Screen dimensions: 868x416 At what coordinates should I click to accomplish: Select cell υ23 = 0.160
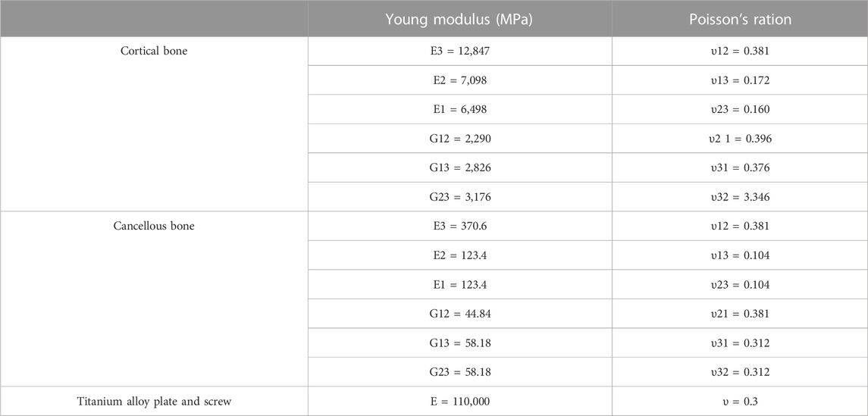[x=740, y=110]
